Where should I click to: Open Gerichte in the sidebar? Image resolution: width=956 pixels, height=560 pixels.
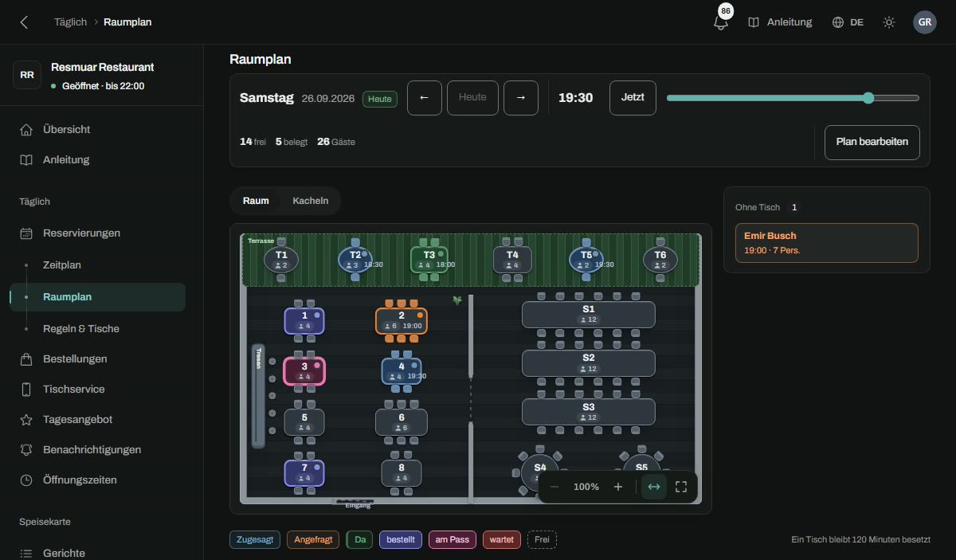click(97, 553)
